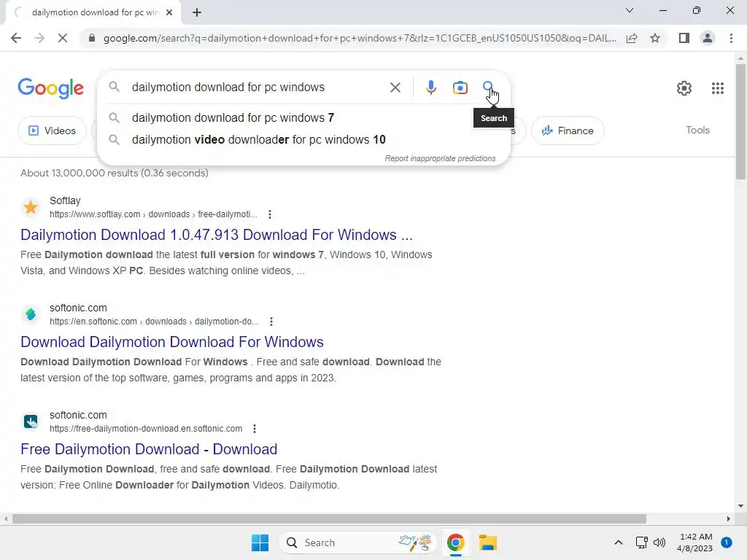
Task: Open clock showing 1:42 AM
Action: click(x=695, y=542)
